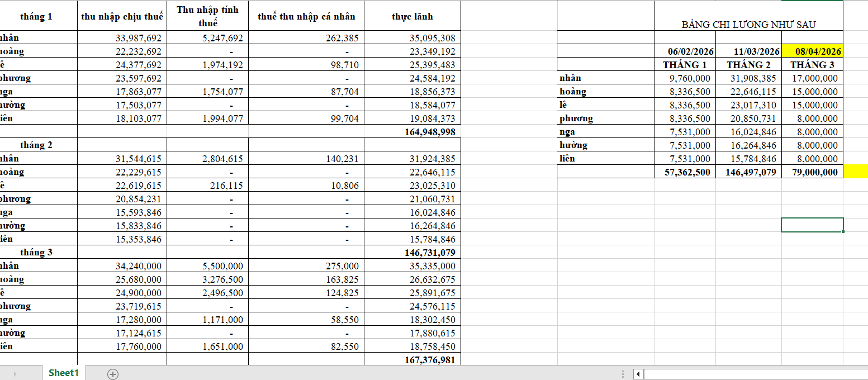Select the 'thu nhập chịu thuế' header cell
This screenshot has width=868, height=380.
122,16
